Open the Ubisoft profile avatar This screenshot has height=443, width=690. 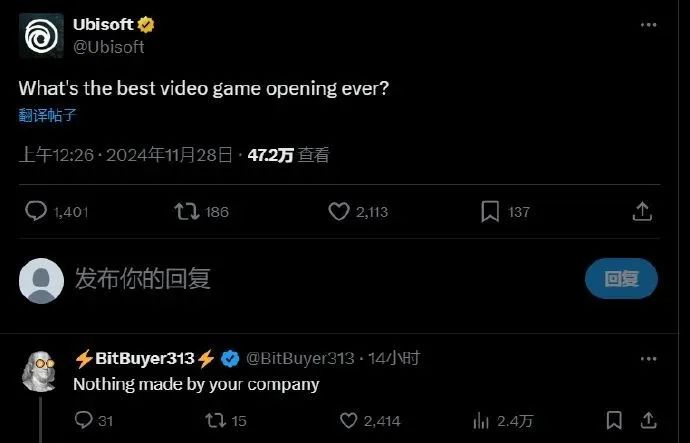tap(41, 36)
